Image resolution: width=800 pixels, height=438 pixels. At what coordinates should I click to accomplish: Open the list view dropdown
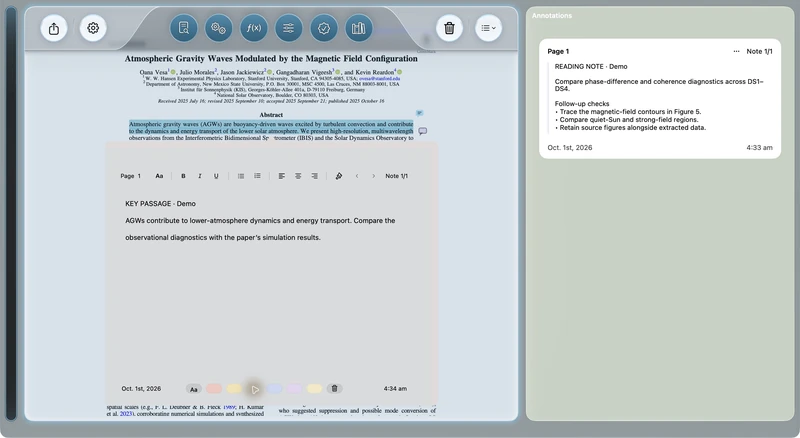(488, 28)
